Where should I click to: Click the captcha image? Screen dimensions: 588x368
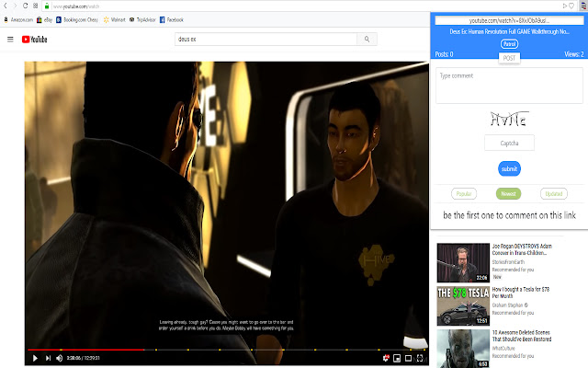pos(509,119)
